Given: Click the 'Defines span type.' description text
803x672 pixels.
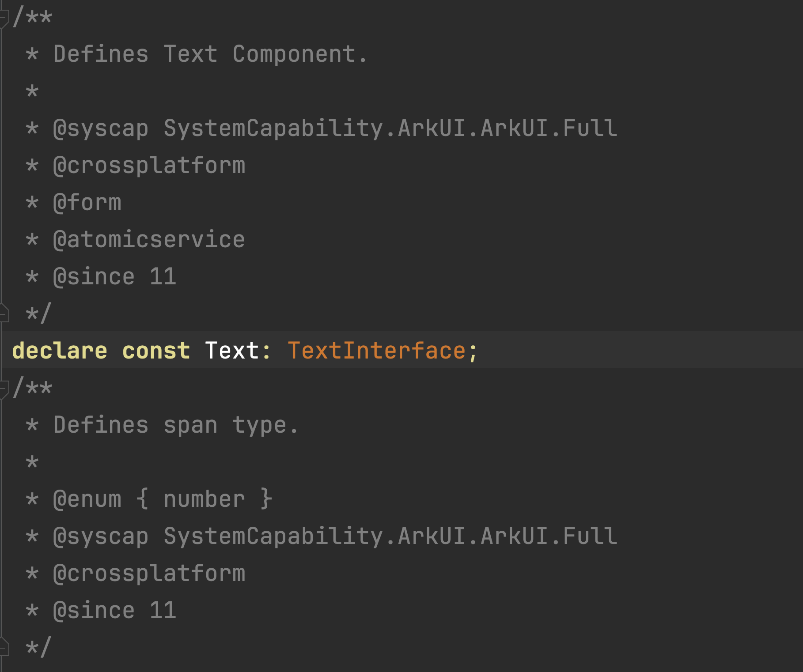Looking at the screenshot, I should coord(176,425).
